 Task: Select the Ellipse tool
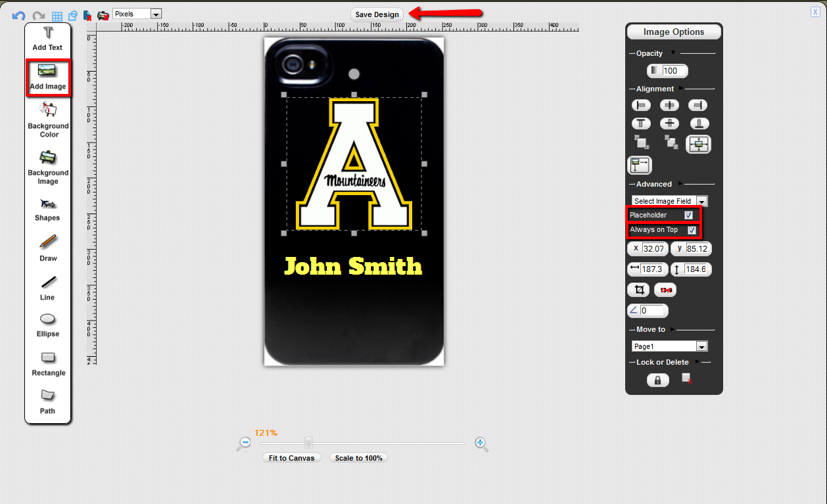point(48,325)
